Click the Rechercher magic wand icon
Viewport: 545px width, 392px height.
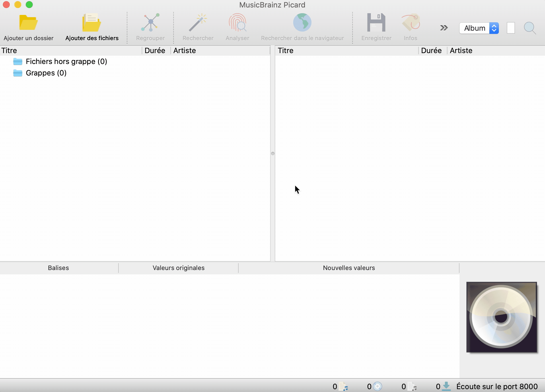(198, 22)
